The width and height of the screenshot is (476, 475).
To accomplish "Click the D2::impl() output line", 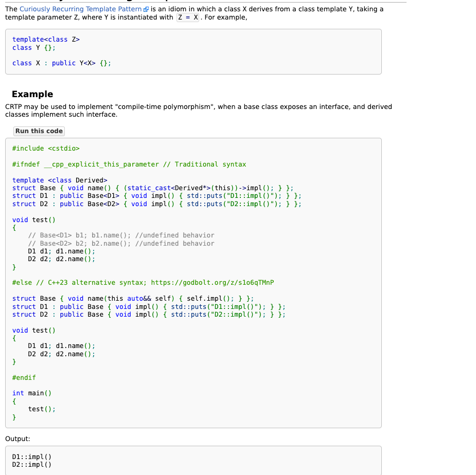I will (31, 465).
